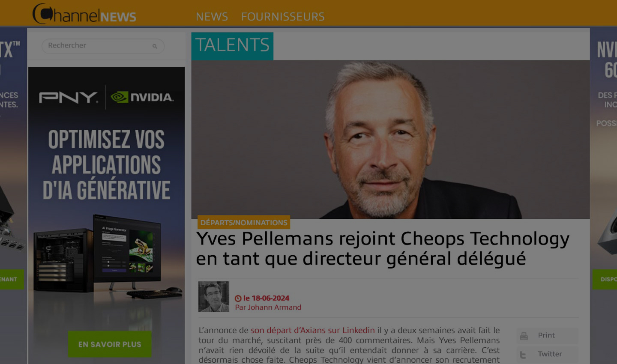Click the clock icon beside the date
The image size is (617, 364).
tap(238, 298)
